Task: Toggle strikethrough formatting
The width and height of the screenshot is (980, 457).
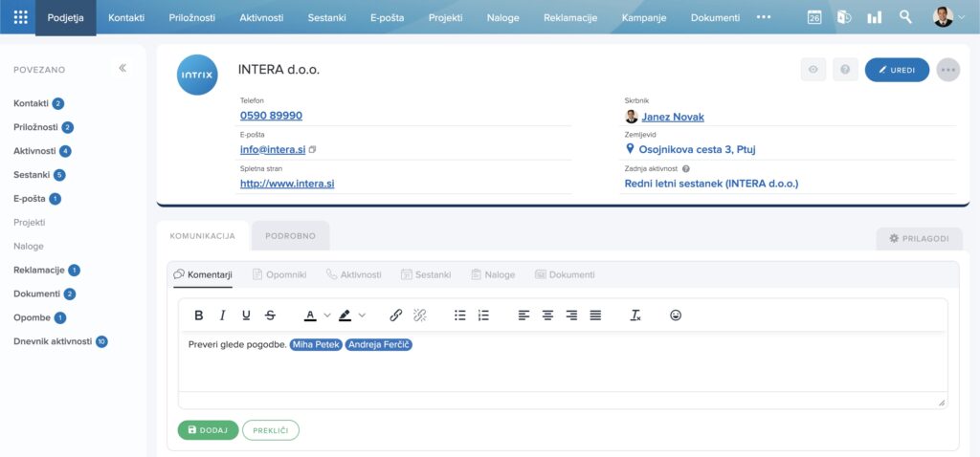Action: (x=270, y=316)
